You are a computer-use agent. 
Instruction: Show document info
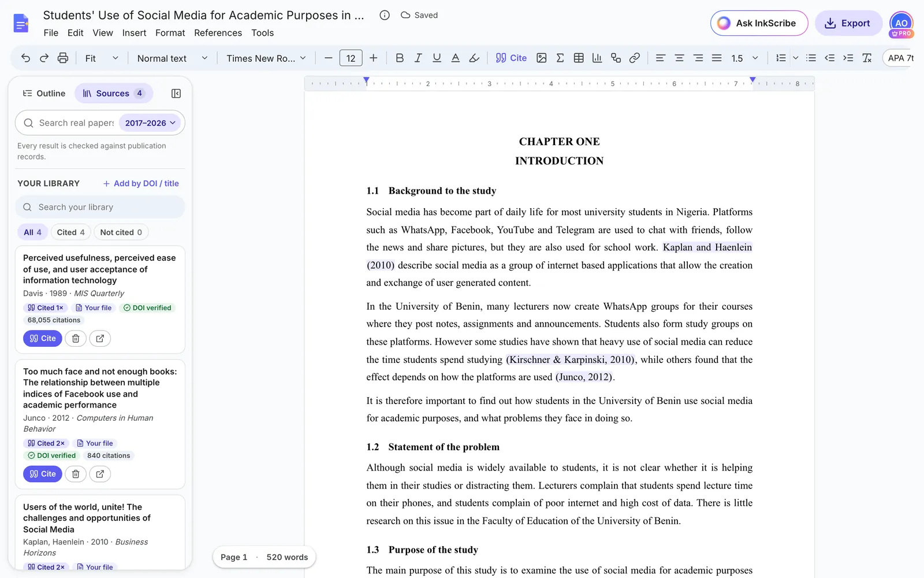pos(385,15)
